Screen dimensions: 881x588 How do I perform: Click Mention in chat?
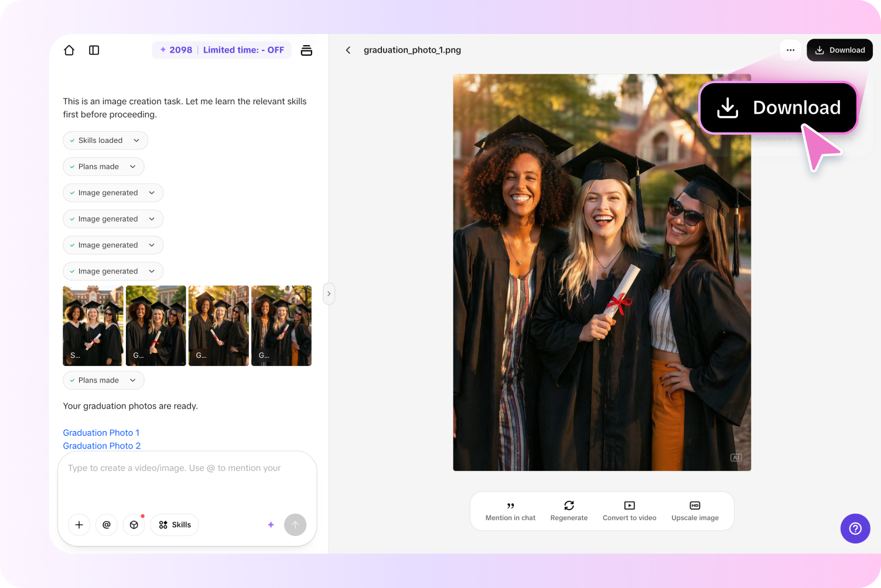pos(510,511)
